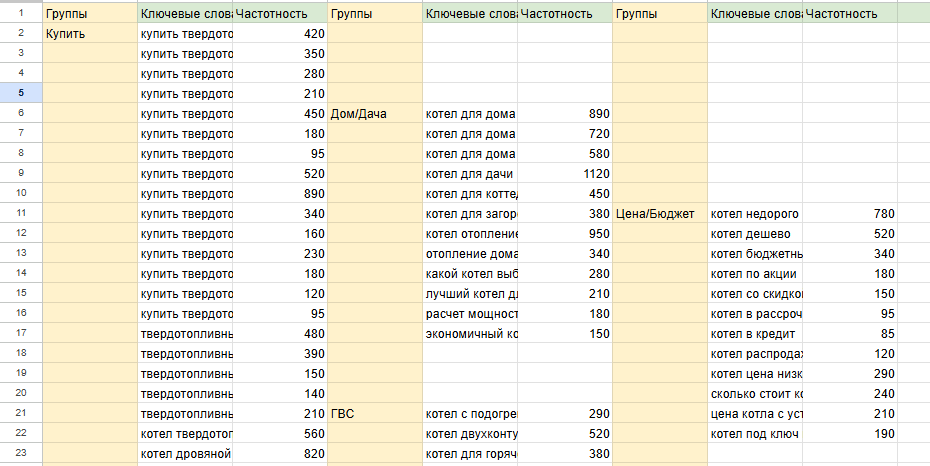Click the row 1 header number
Screen dimensions: 930x466
[x=21, y=14]
